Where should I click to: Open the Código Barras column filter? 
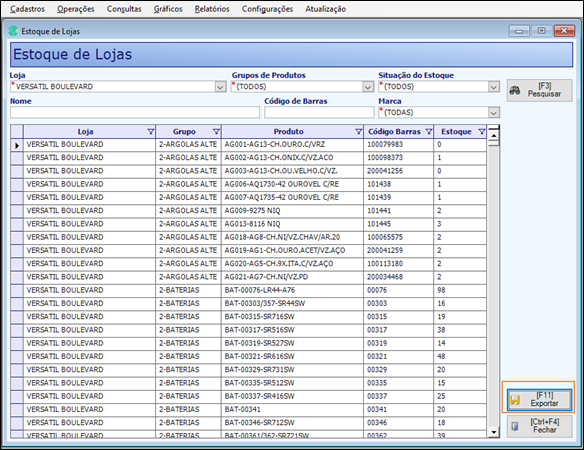coord(429,132)
